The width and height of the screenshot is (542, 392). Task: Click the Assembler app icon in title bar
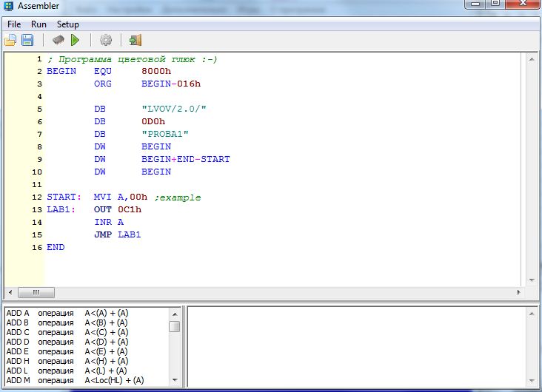[9, 6]
